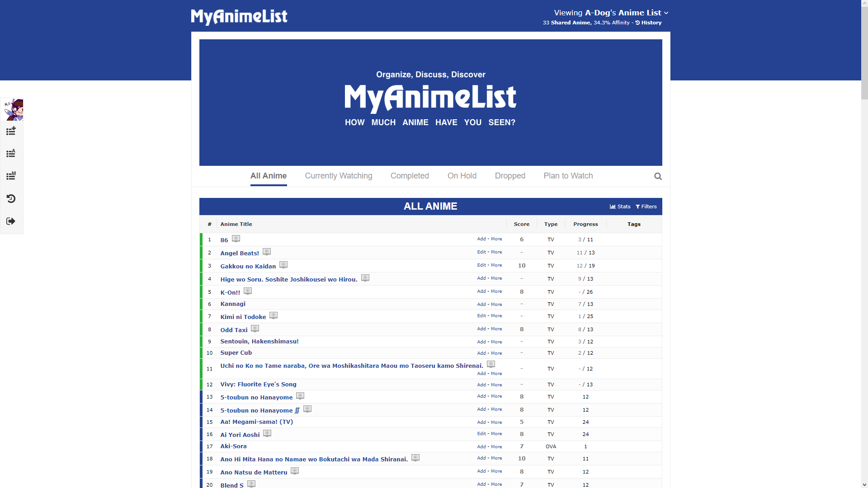Click Edit for Kimi ni Todoke

point(481,316)
